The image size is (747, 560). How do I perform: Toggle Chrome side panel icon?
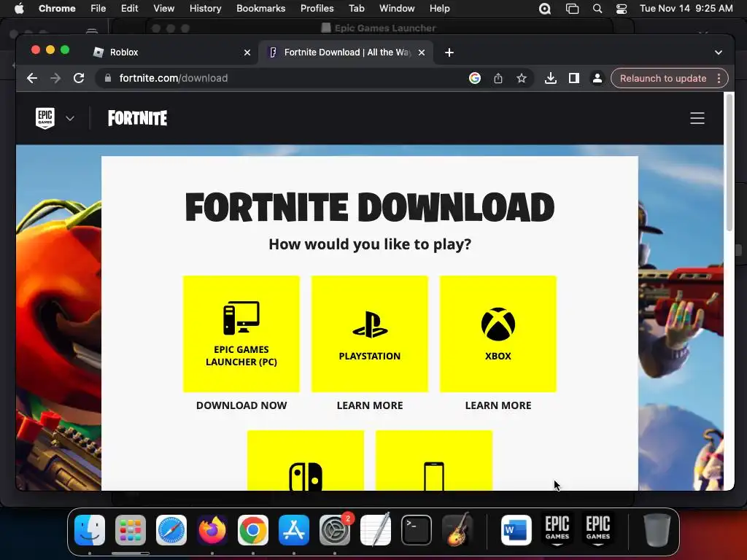(x=574, y=78)
